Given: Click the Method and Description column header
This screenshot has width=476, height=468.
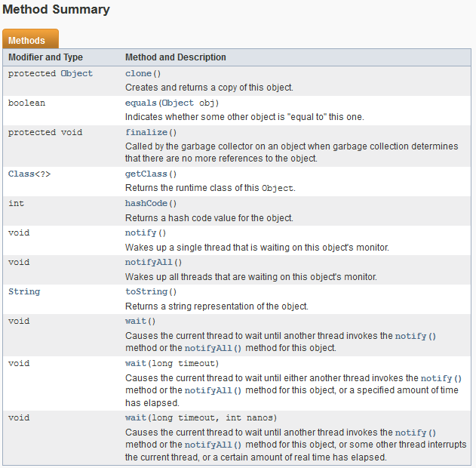Looking at the screenshot, I should [176, 57].
